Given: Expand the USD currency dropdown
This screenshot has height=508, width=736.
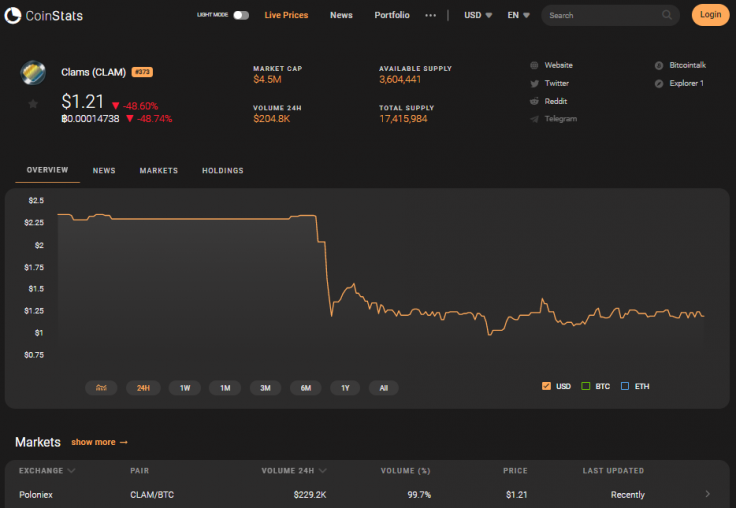Looking at the screenshot, I should [x=478, y=15].
